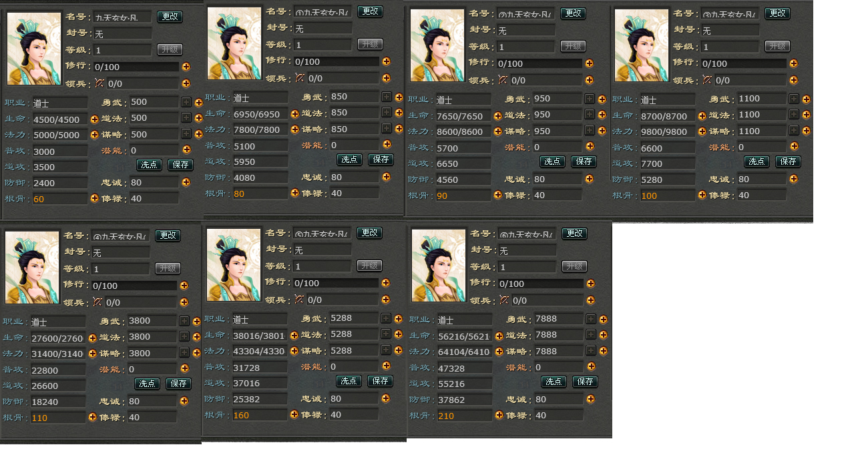
Task: Click 保存 button in the 道攻 5950 panel
Action: [x=381, y=159]
